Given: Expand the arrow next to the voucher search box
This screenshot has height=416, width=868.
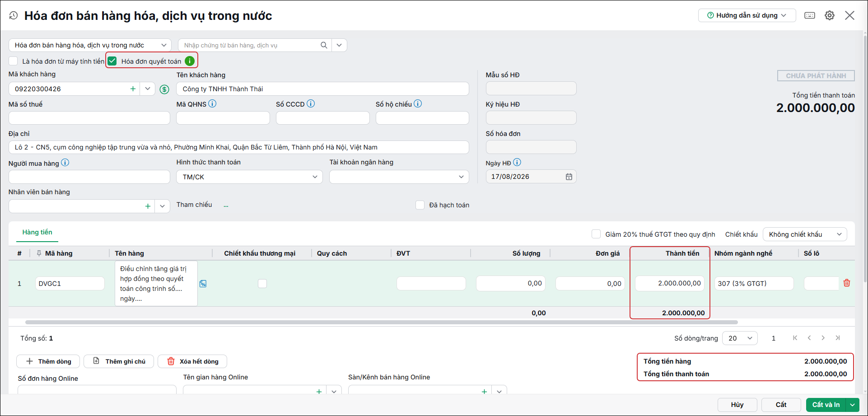Looking at the screenshot, I should (339, 45).
